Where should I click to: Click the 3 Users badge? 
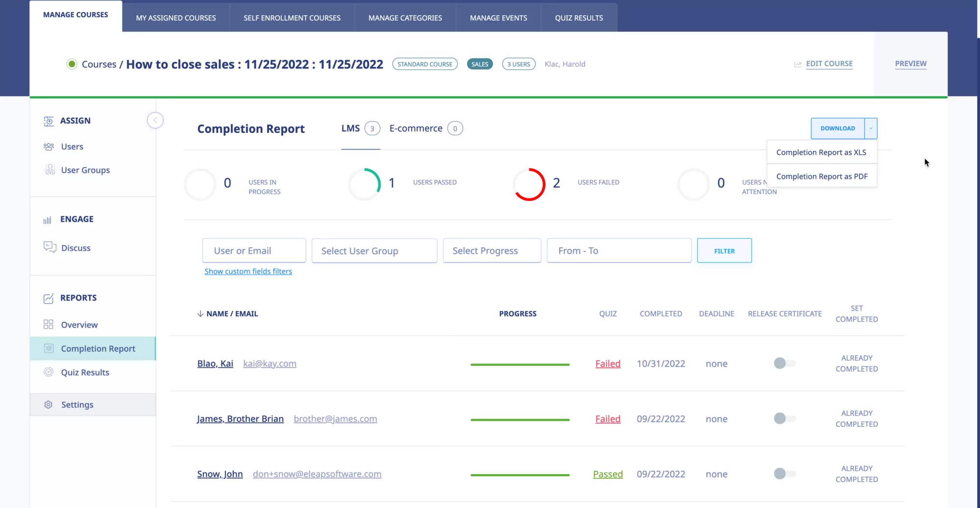tap(518, 64)
